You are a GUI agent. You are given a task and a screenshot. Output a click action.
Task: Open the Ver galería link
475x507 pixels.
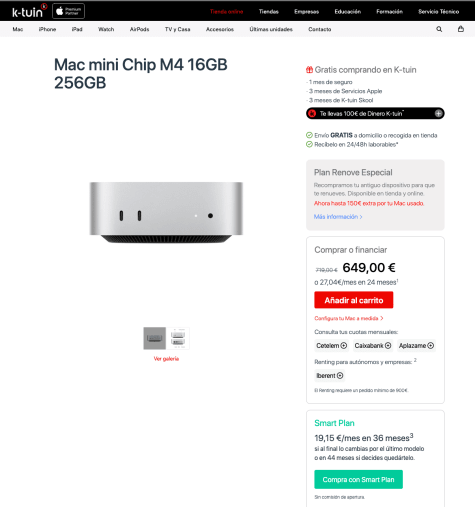point(166,359)
